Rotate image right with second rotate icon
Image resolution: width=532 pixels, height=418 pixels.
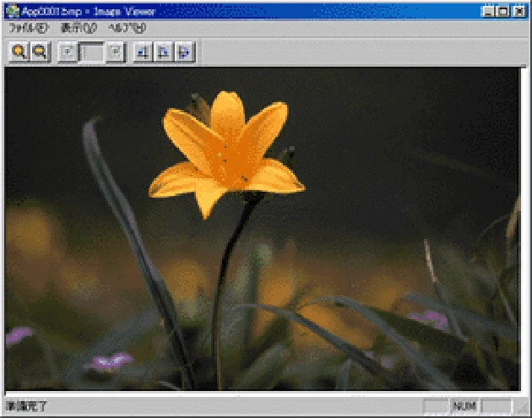click(x=164, y=52)
